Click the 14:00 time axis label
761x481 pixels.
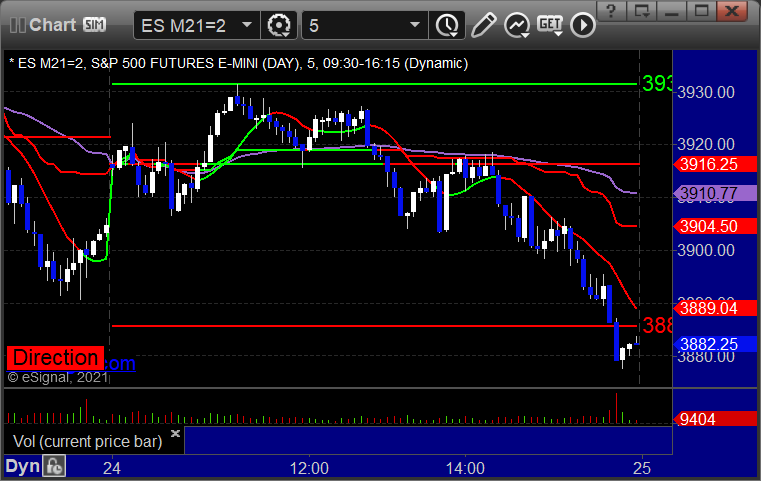(465, 468)
